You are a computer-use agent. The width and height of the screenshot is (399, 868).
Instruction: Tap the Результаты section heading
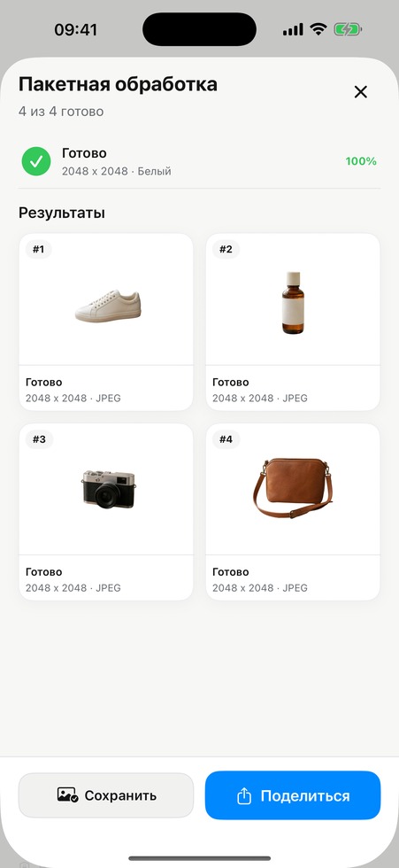[x=62, y=213]
